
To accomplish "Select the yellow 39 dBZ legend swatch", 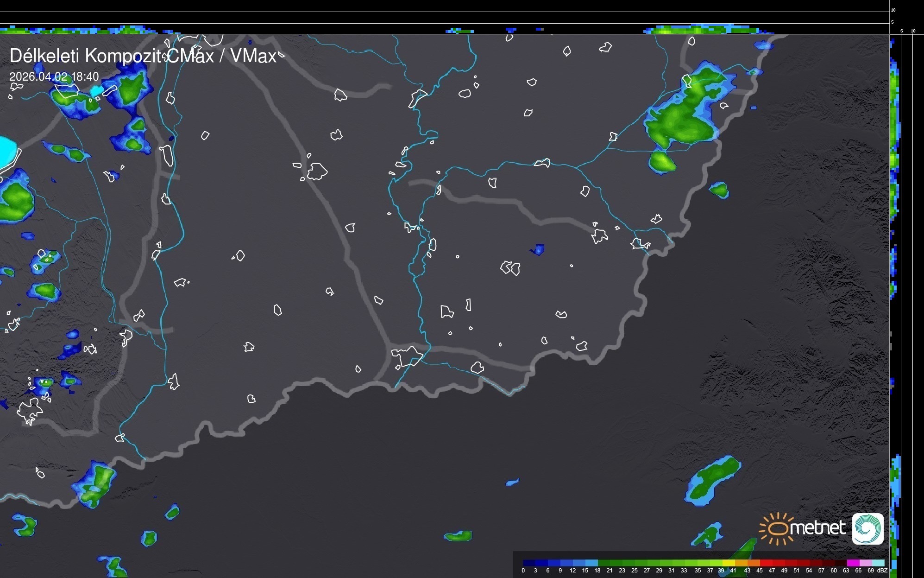I will click(729, 563).
